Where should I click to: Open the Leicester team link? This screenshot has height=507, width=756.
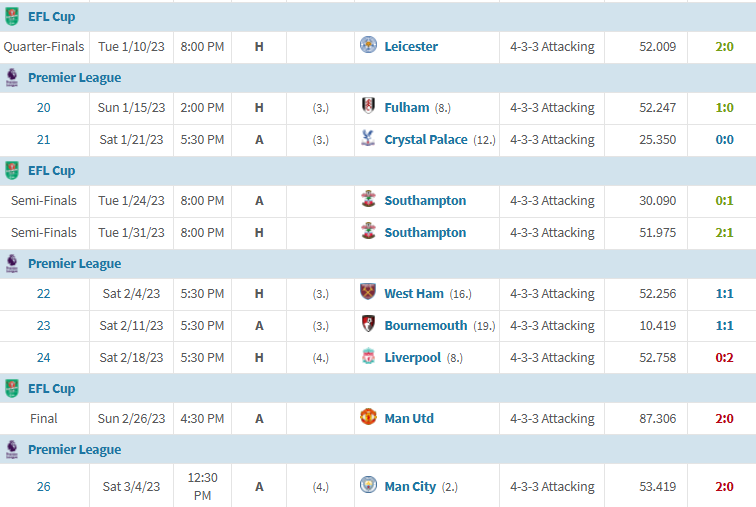(x=411, y=47)
